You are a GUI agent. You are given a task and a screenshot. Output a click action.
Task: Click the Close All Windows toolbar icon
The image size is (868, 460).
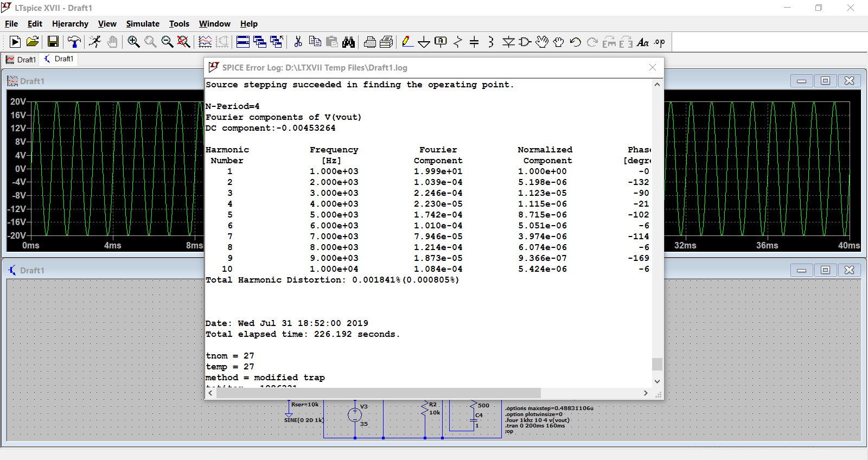(277, 42)
